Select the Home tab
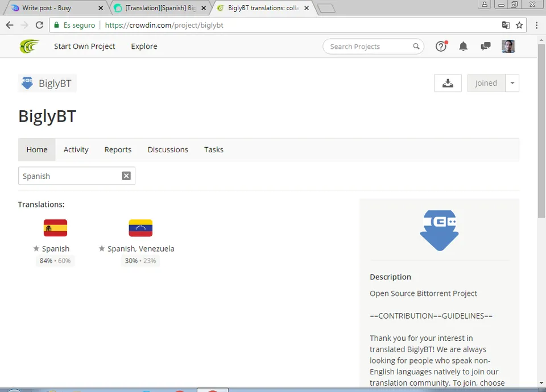The image size is (546, 392). [37, 149]
